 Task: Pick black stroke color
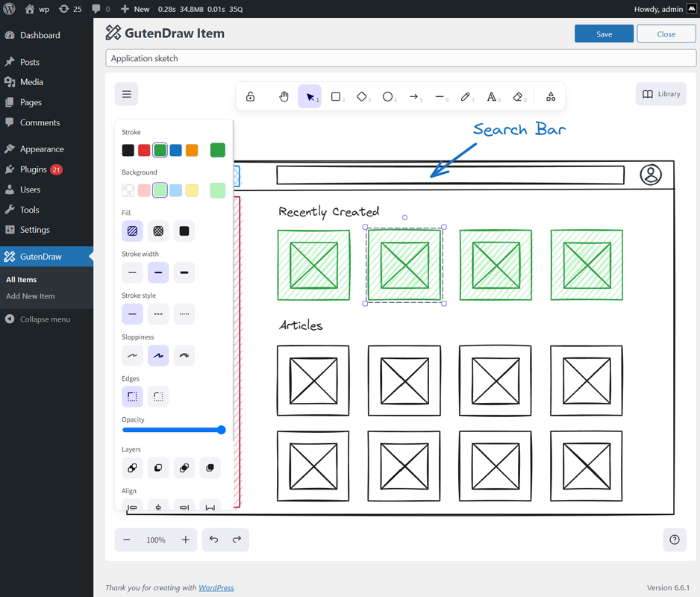tap(128, 150)
